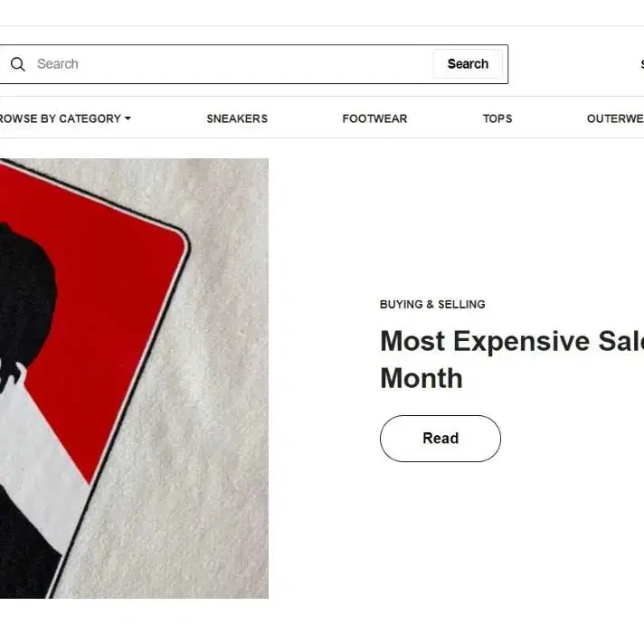Screen dimensions: 644x644
Task: Click the Search placeholder text in the search bar
Action: pyautogui.click(x=58, y=64)
